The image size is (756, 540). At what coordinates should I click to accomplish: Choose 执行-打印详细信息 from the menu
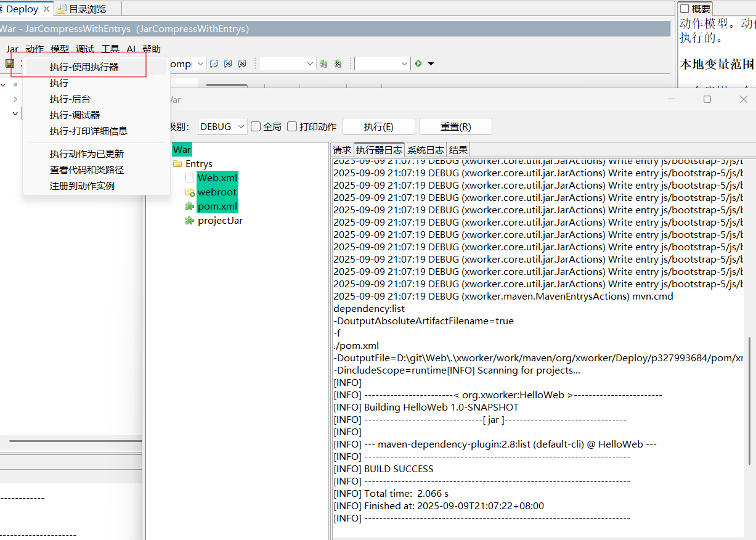coord(96,131)
